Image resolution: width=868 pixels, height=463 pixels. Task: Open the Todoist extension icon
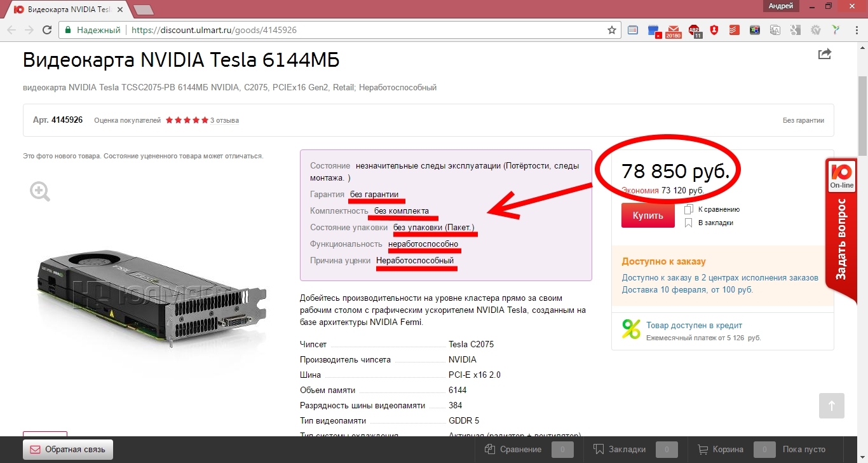tap(734, 30)
